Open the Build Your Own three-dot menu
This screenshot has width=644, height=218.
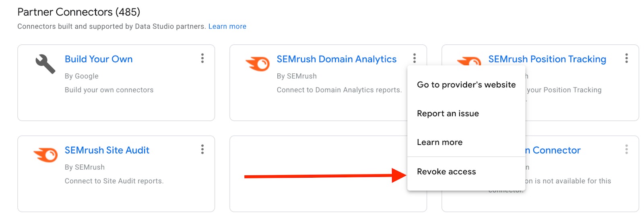(x=202, y=58)
